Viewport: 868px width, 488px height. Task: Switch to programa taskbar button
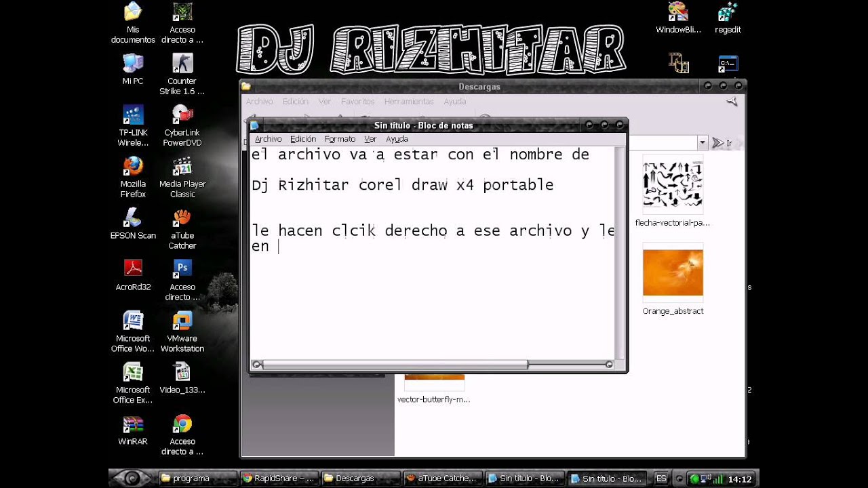coord(197,478)
